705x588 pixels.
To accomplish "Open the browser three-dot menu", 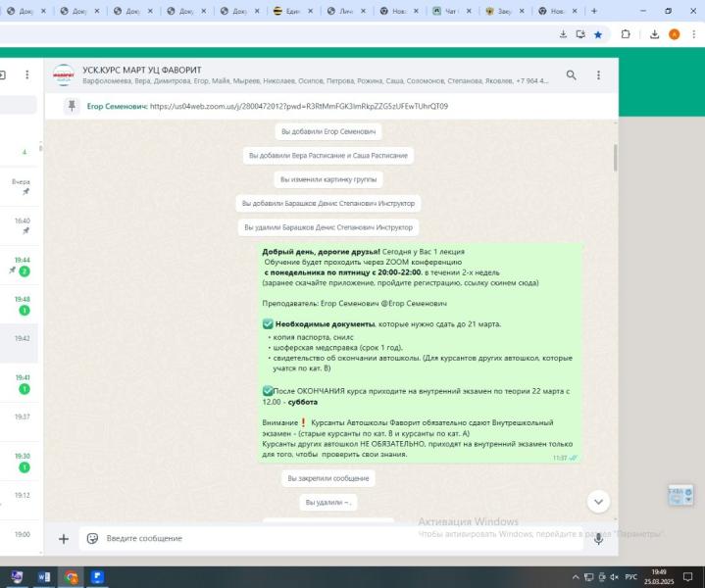I will [x=694, y=34].
